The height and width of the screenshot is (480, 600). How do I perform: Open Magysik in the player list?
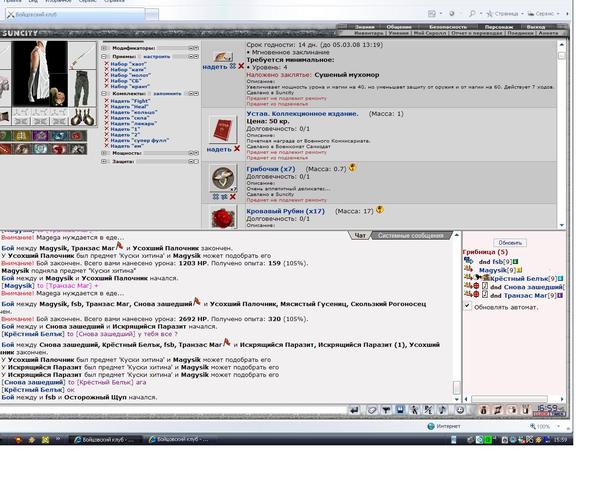[x=493, y=270]
